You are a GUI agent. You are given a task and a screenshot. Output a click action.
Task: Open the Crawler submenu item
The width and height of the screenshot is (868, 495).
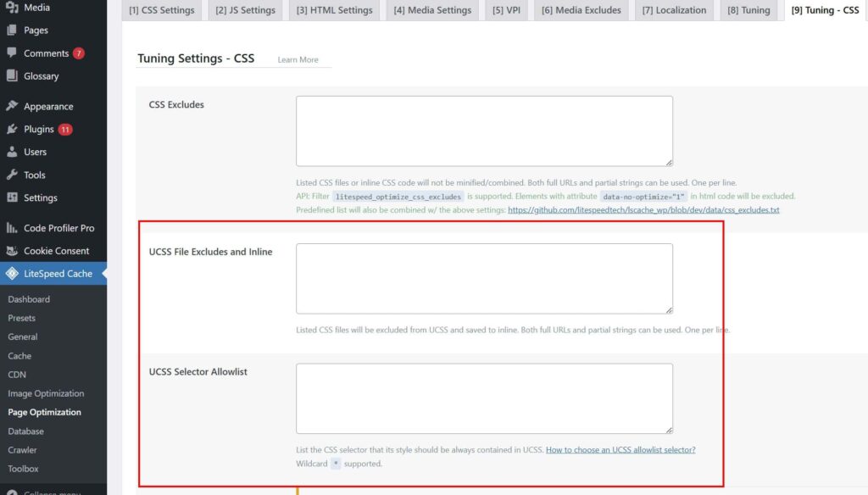click(x=22, y=450)
